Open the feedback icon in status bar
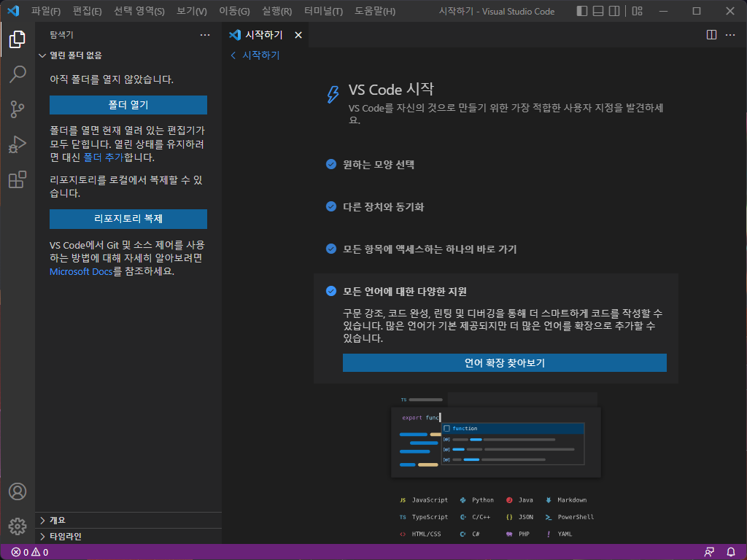 point(709,552)
